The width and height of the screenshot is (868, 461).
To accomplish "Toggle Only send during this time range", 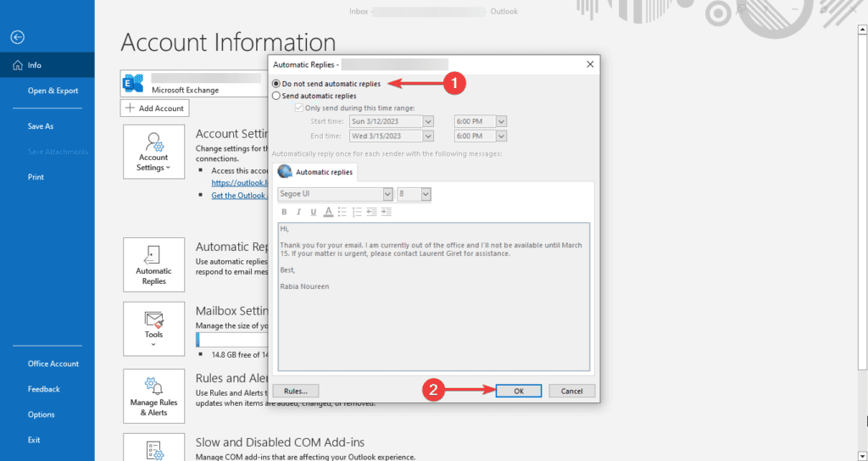I will click(299, 108).
